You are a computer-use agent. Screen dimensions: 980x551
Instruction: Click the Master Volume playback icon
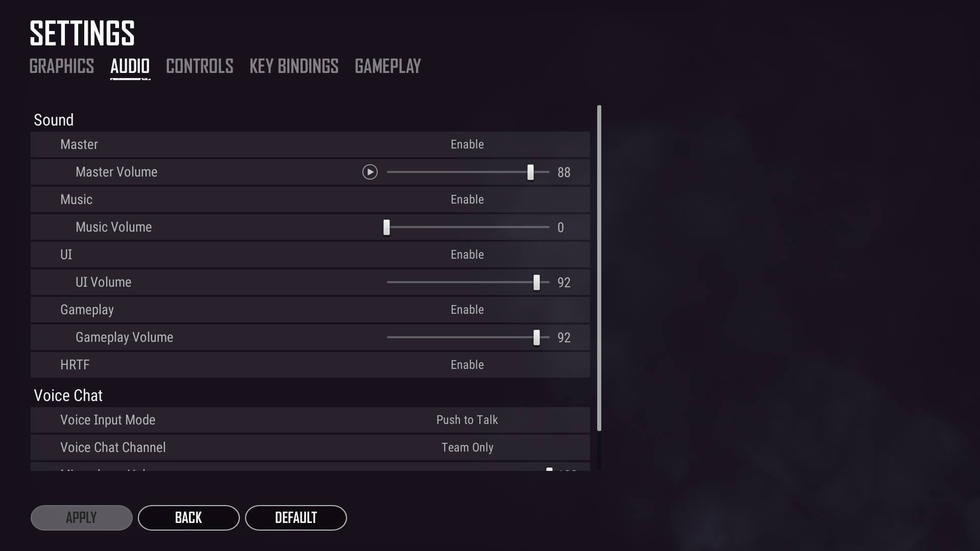[370, 171]
